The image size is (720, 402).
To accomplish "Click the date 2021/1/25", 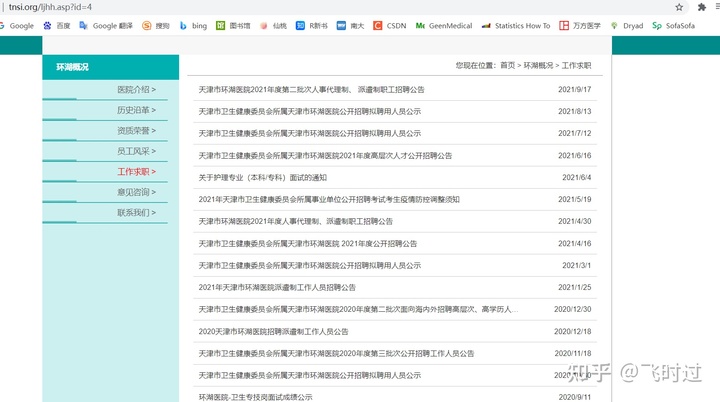I will (574, 288).
